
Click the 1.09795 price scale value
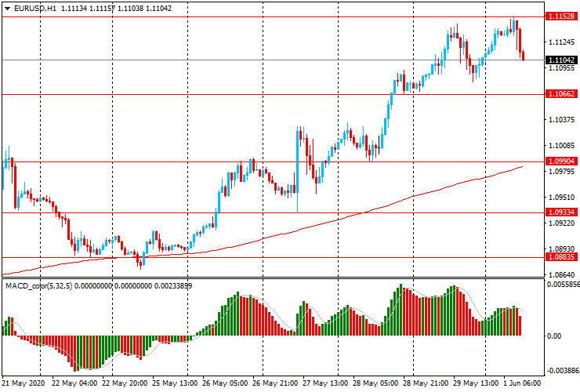(561, 172)
